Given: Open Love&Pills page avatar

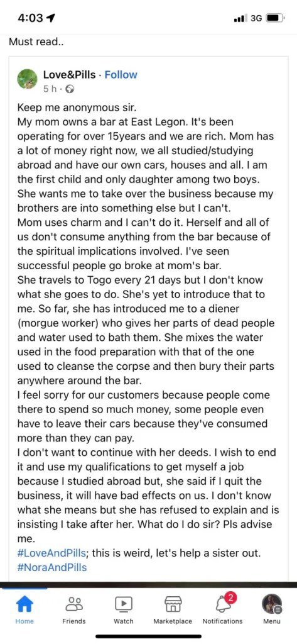Looking at the screenshot, I should click(28, 79).
